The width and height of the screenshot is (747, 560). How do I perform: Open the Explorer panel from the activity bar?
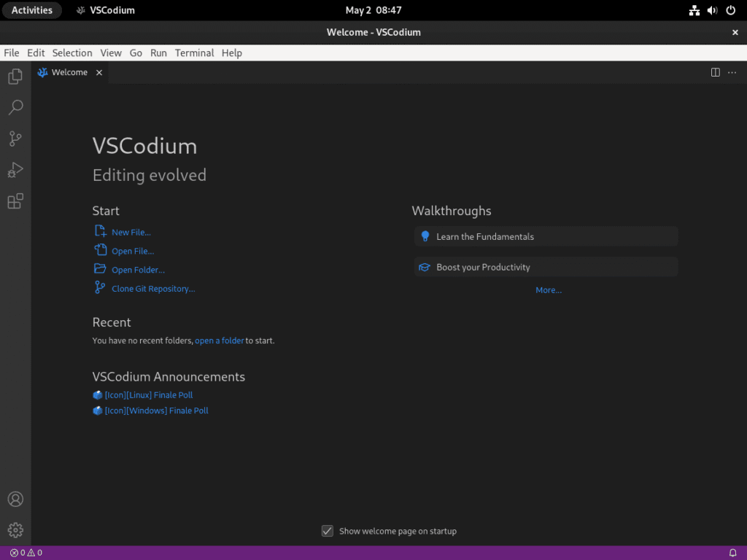[15, 76]
